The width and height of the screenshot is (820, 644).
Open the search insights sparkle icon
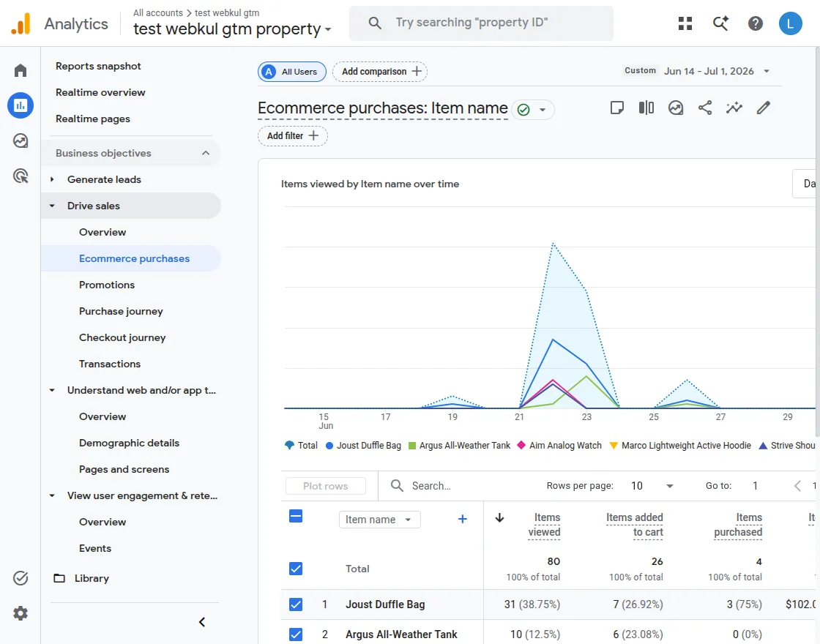(720, 23)
